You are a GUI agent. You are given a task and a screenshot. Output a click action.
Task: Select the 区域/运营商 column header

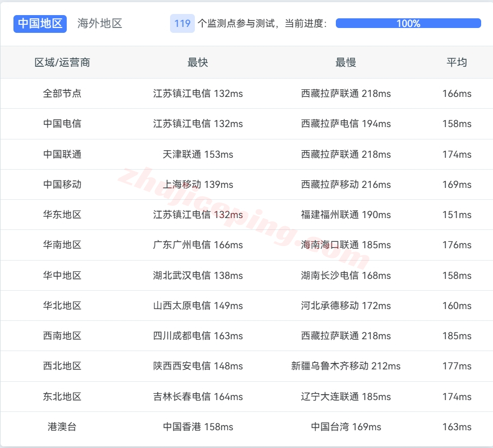[x=62, y=62]
